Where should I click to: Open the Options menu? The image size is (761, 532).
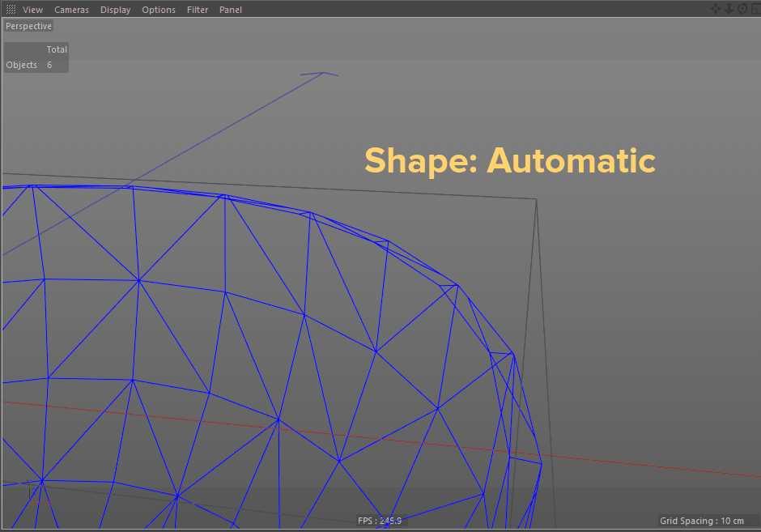[159, 9]
